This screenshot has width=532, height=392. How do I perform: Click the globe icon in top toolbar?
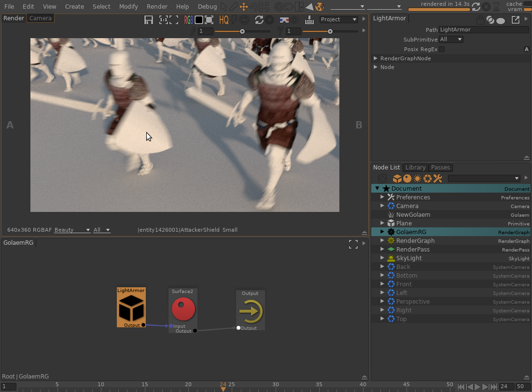(319, 7)
